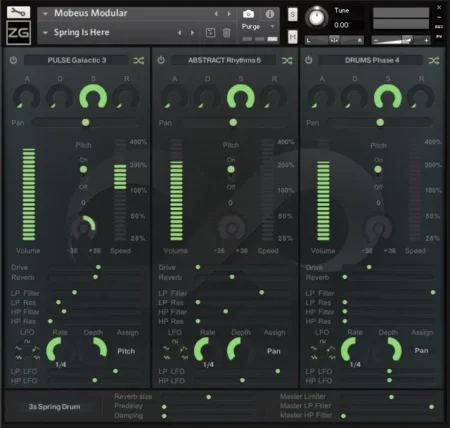Toggle Pitch On/Off switch in PULSE layer
The image size is (450, 428).
coord(83,173)
